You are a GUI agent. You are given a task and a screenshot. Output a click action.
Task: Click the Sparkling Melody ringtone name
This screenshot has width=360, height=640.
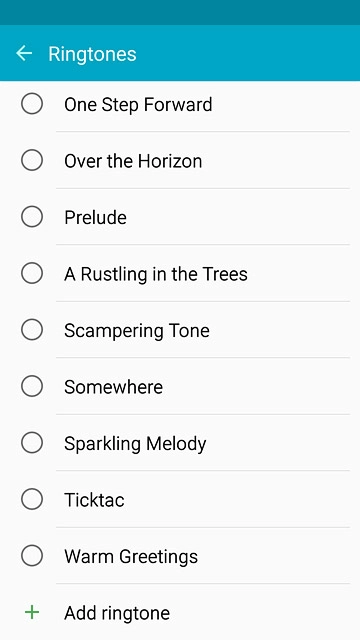(x=135, y=444)
